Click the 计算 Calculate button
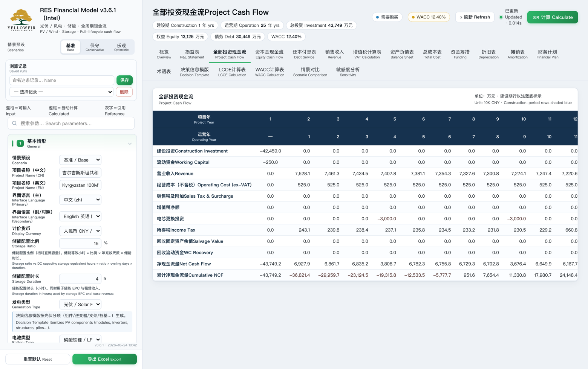The width and height of the screenshot is (588, 369). [x=552, y=17]
